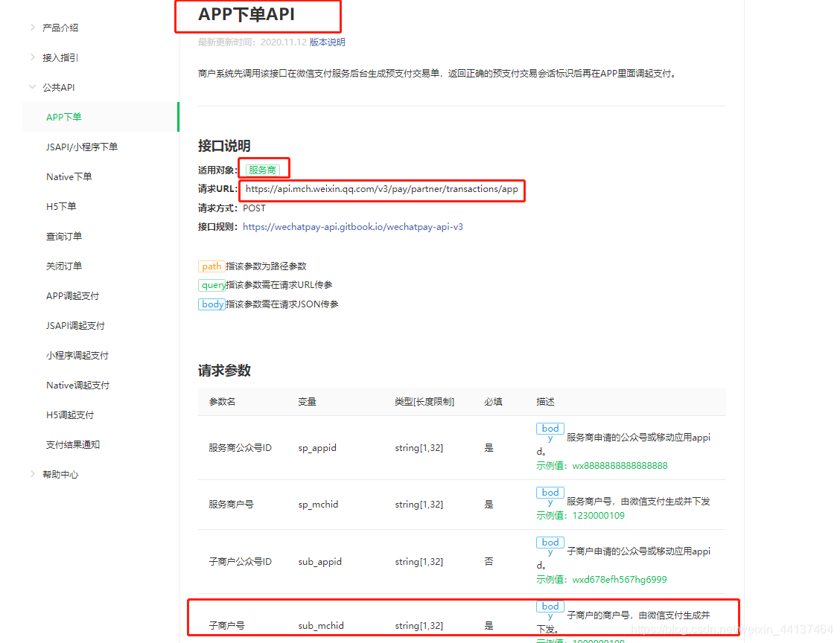Click the APP下单API page title

point(246,14)
